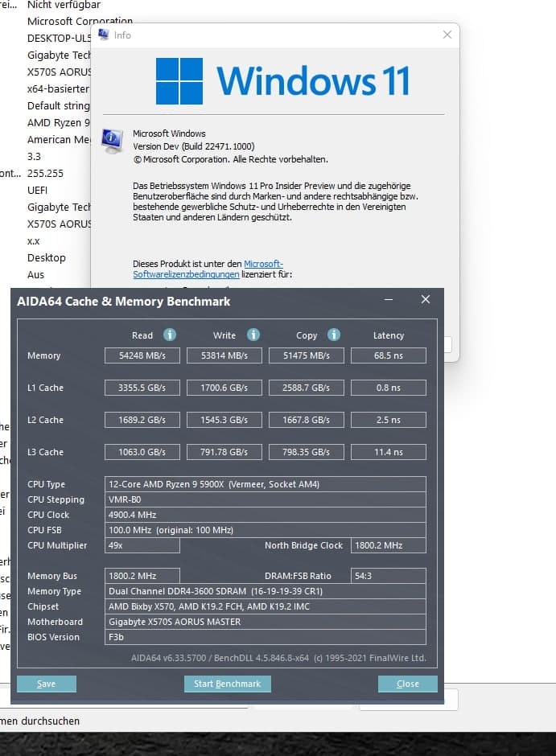Image resolution: width=556 pixels, height=756 pixels.
Task: Click Start Benchmark button
Action: pos(227,684)
